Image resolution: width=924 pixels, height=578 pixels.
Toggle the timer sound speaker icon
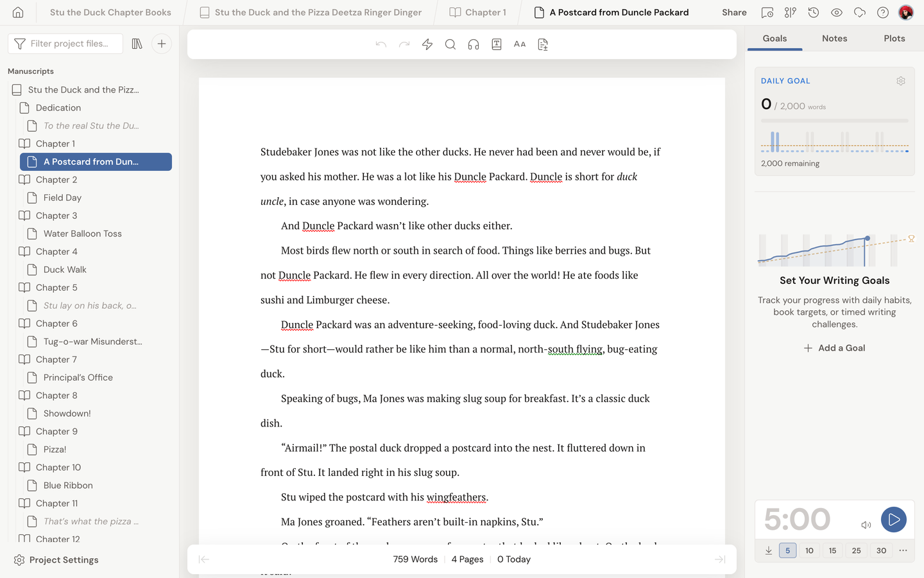866,525
